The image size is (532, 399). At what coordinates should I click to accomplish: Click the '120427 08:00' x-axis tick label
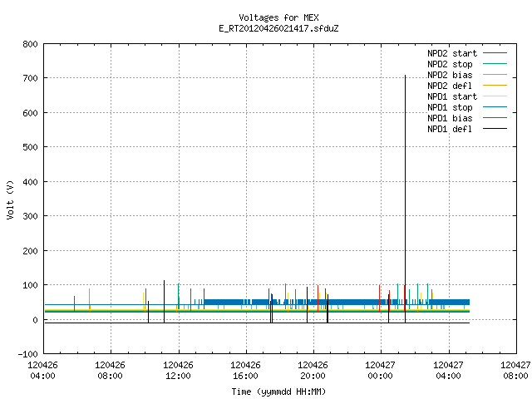point(515,371)
